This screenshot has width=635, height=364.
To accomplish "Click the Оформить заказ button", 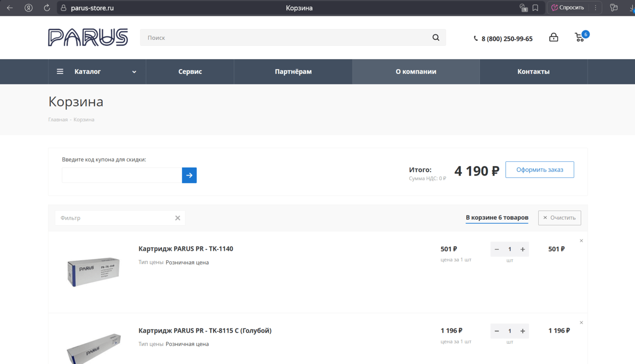I will pos(539,169).
